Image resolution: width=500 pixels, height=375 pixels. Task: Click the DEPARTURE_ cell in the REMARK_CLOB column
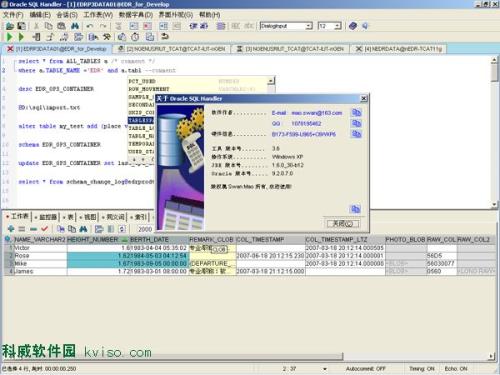(x=212, y=263)
